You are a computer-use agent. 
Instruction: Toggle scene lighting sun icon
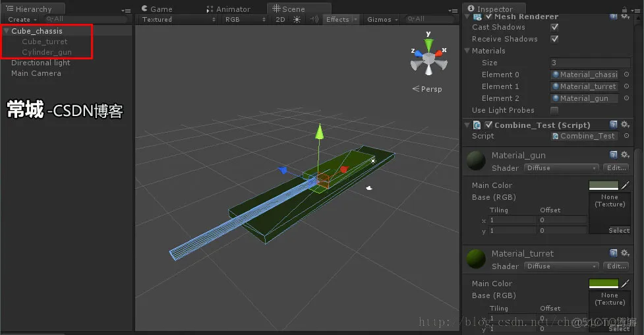297,19
